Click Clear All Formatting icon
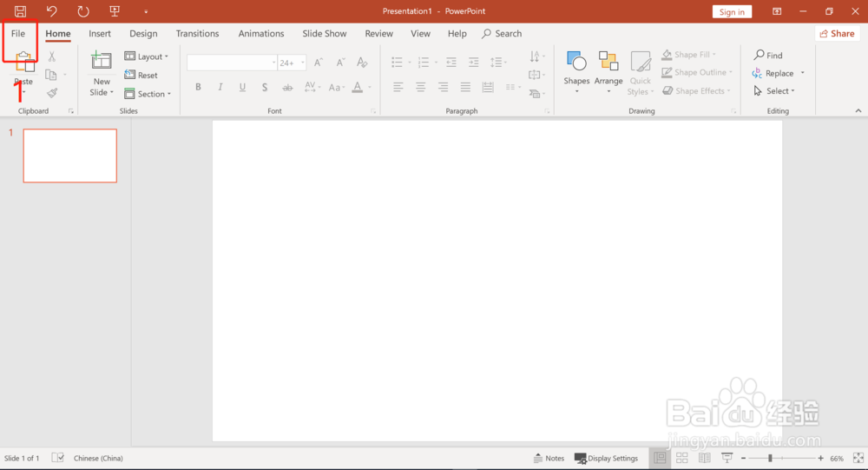The width and height of the screenshot is (868, 470). point(362,63)
